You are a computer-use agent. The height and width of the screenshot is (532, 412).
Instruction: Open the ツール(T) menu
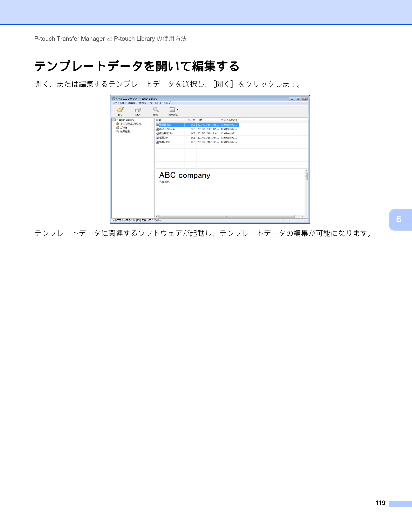click(155, 103)
